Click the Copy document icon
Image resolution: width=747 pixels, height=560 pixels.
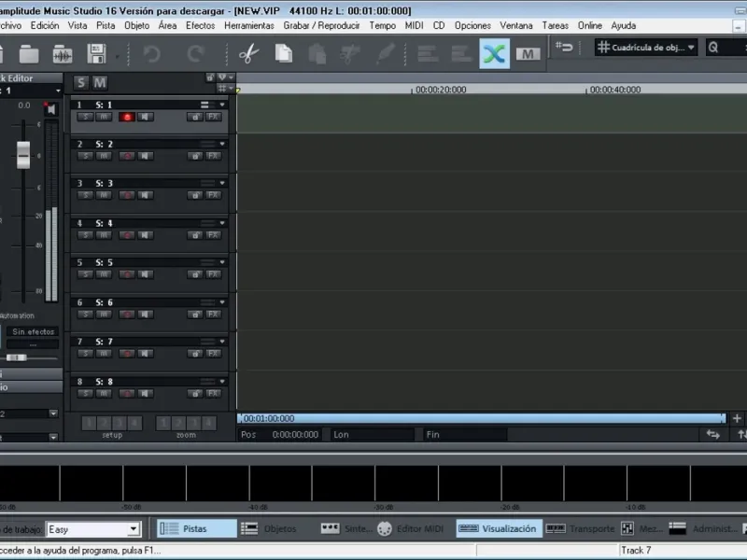[x=284, y=53]
